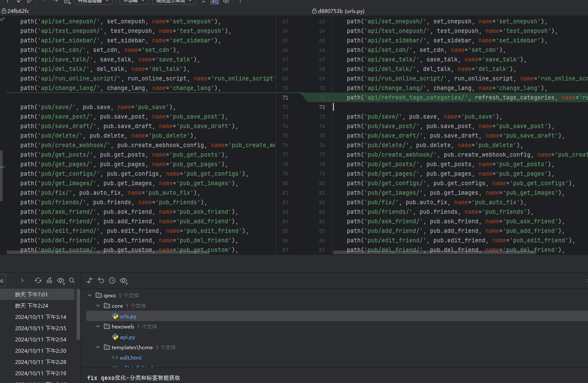Image resolution: width=588 pixels, height=383 pixels.
Task: Toggle the synchronize scrolling button
Action: click(215, 2)
